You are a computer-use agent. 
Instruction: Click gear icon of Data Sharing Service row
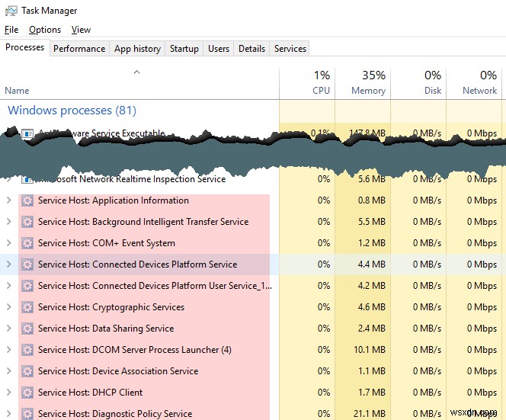pos(27,329)
